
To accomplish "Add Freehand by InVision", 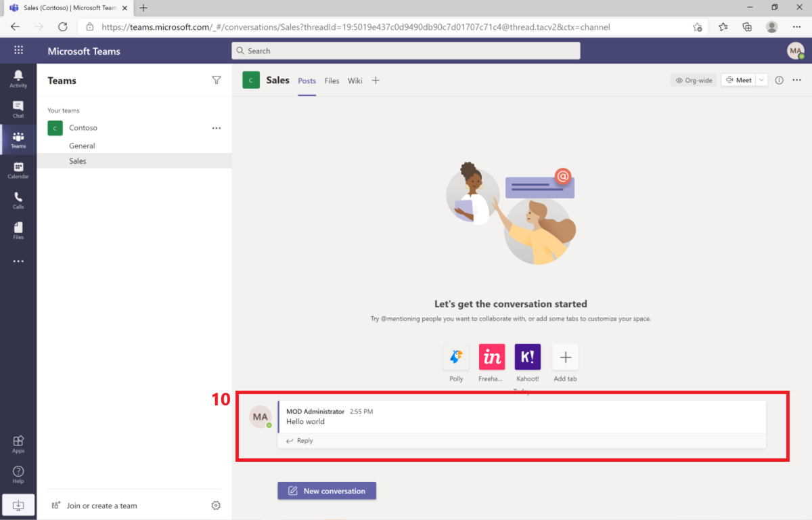I will click(x=491, y=357).
